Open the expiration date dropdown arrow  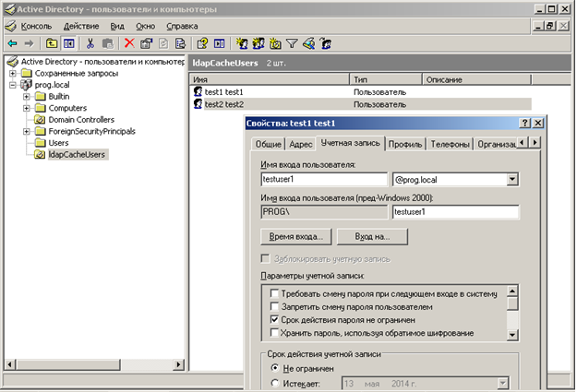click(502, 384)
